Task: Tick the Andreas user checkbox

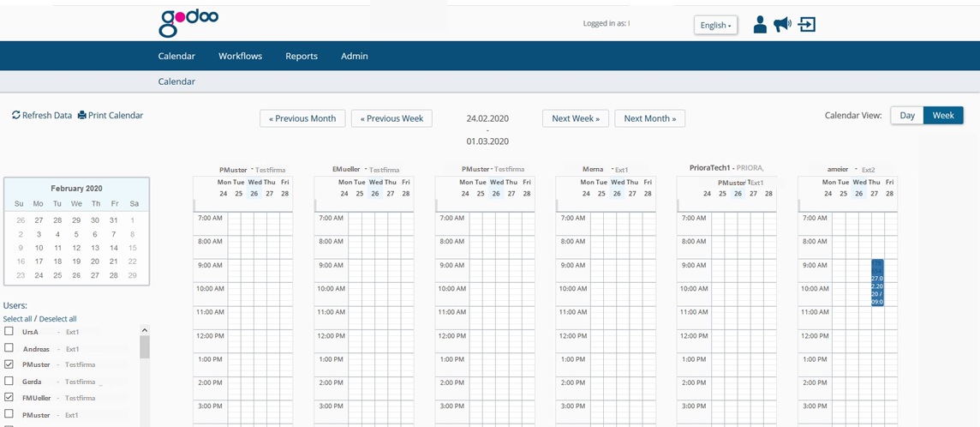Action: tap(9, 347)
